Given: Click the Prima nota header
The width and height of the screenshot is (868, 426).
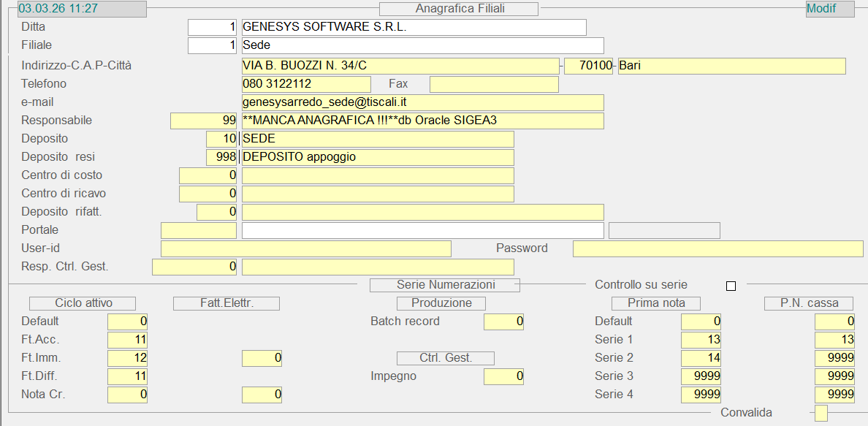Looking at the screenshot, I should pyautogui.click(x=655, y=303).
